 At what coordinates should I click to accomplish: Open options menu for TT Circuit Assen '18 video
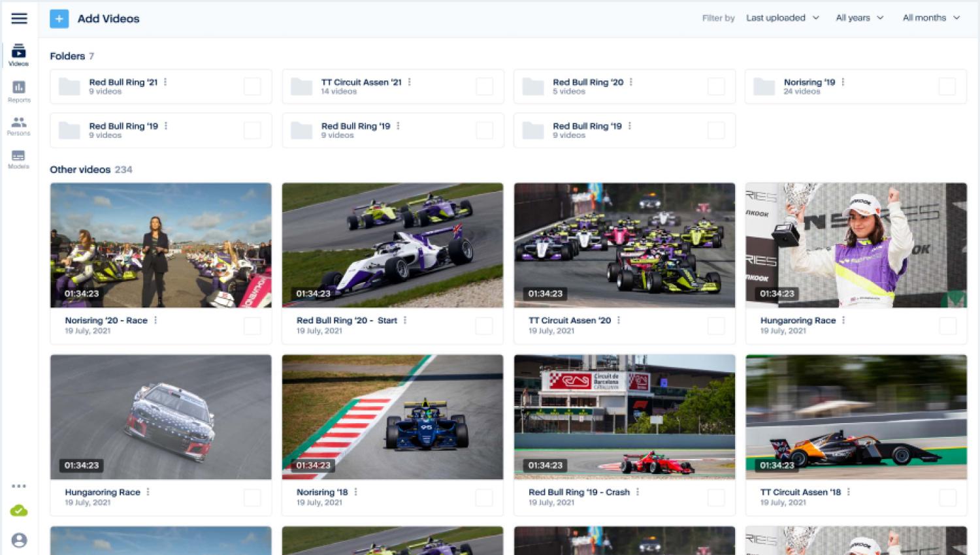(x=849, y=492)
